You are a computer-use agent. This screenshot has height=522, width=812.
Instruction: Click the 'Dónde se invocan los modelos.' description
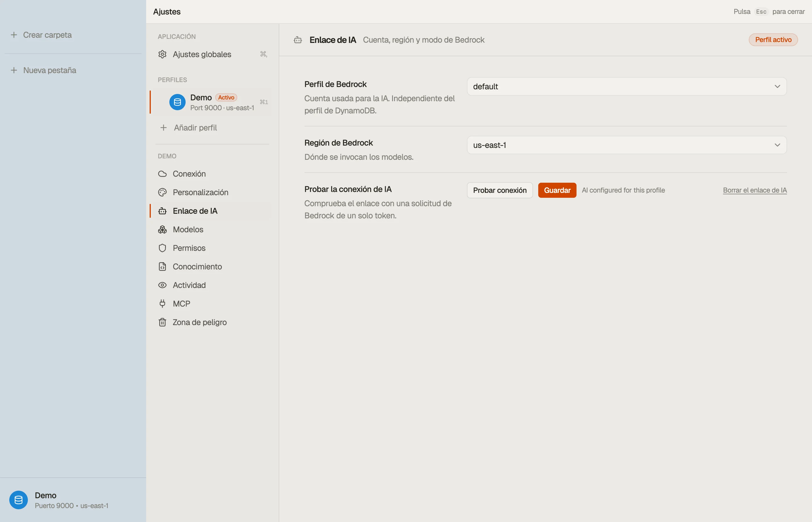click(x=359, y=157)
